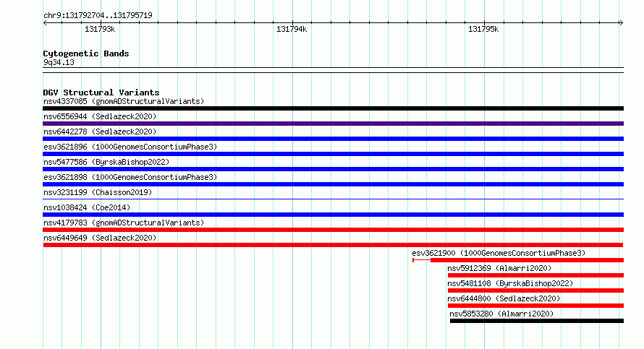Open variant label nsv6449649 (Sedlazeck2020)
The width and height of the screenshot is (644, 349).
pyautogui.click(x=100, y=238)
